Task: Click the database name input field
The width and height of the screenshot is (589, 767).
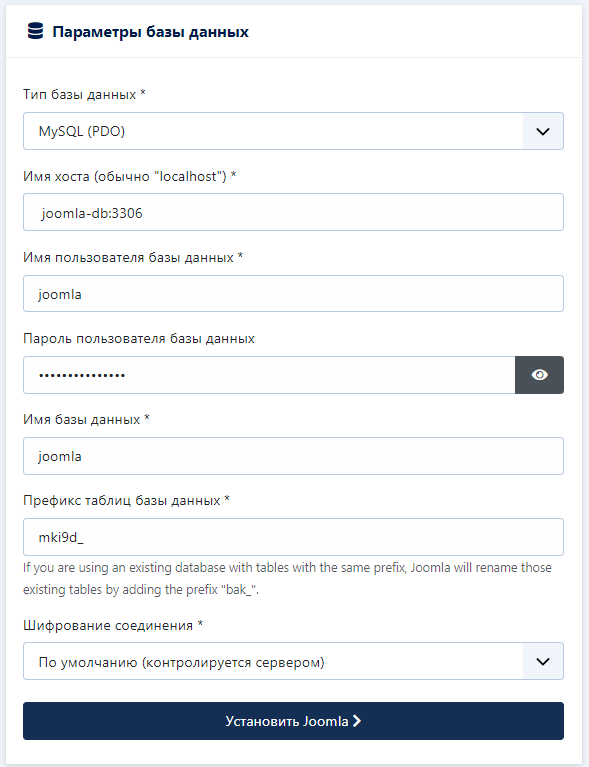Action: pos(293,456)
